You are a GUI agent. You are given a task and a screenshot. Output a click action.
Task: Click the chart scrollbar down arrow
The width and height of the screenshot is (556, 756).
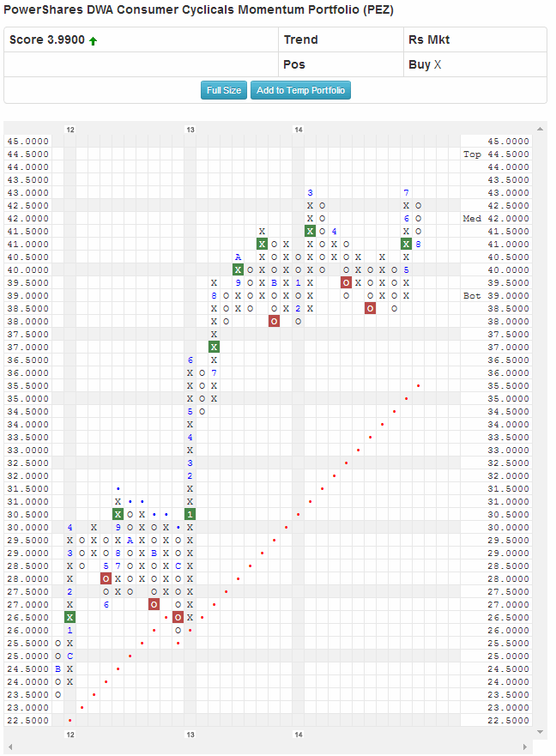click(540, 731)
